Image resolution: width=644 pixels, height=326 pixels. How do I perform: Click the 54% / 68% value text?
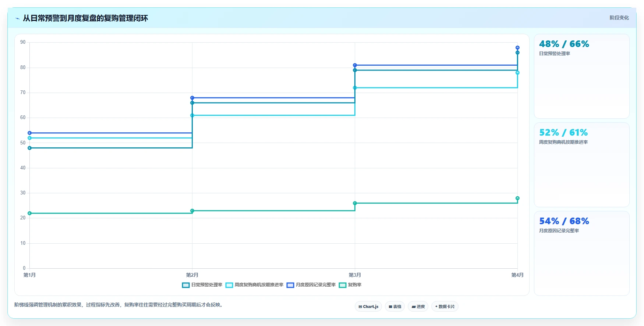point(564,221)
